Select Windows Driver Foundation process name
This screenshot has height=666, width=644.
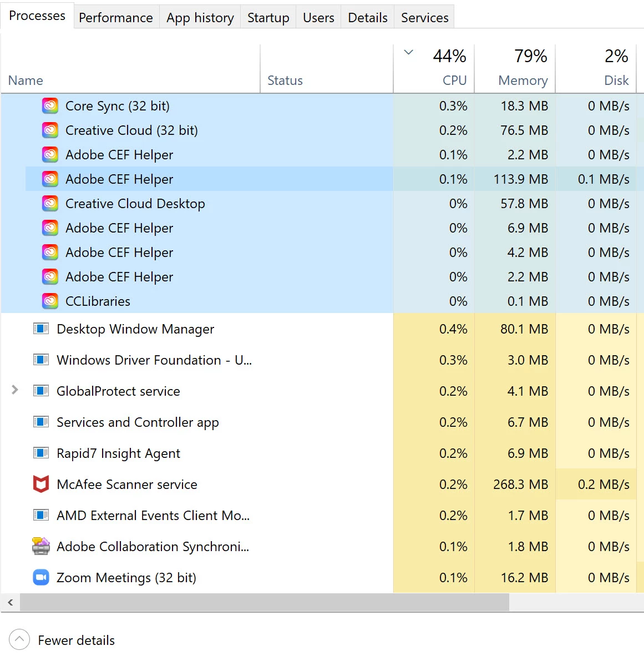(154, 360)
